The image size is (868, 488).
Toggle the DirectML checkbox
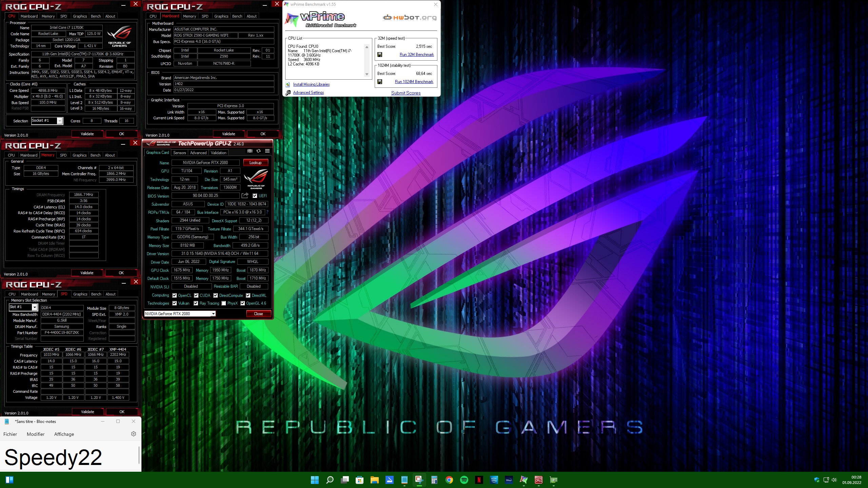[248, 296]
